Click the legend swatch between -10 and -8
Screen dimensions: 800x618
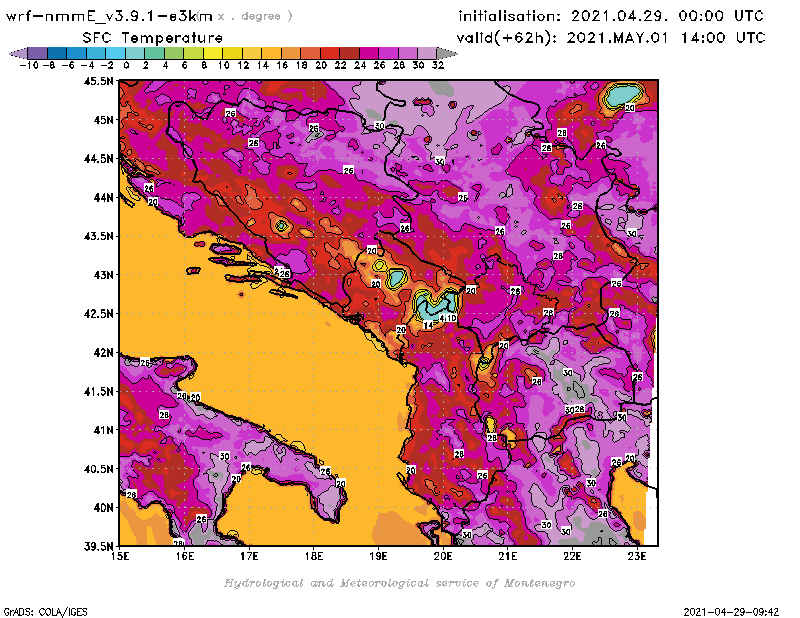38,54
